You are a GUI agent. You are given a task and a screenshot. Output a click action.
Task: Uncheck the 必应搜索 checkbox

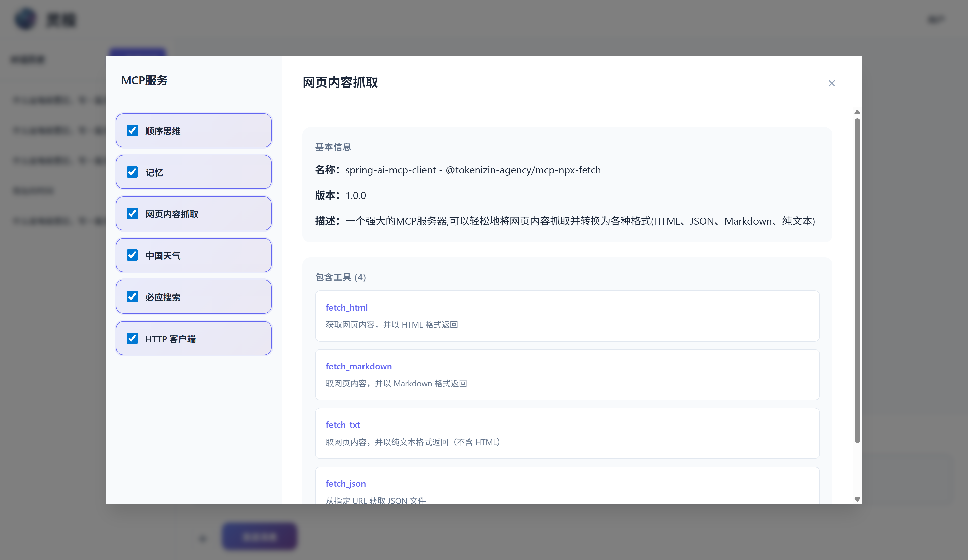132,297
